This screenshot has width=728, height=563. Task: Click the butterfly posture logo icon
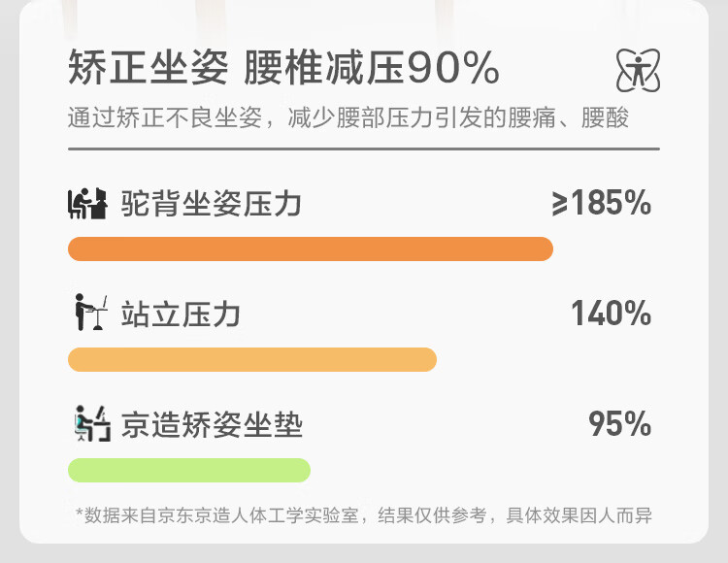[x=638, y=71]
